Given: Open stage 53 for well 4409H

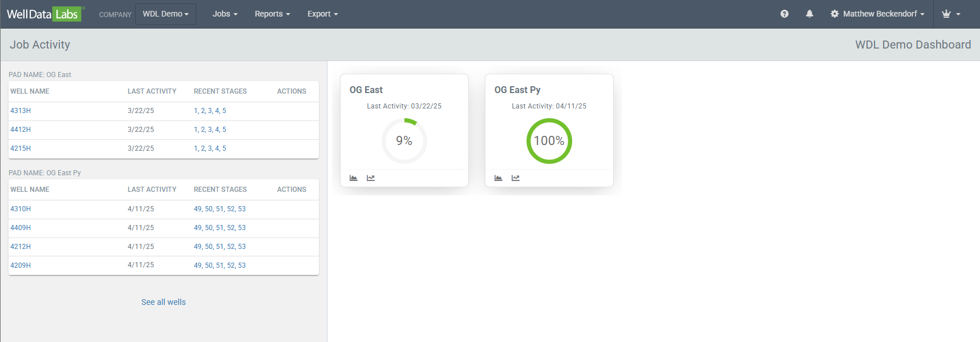Looking at the screenshot, I should [x=242, y=228].
